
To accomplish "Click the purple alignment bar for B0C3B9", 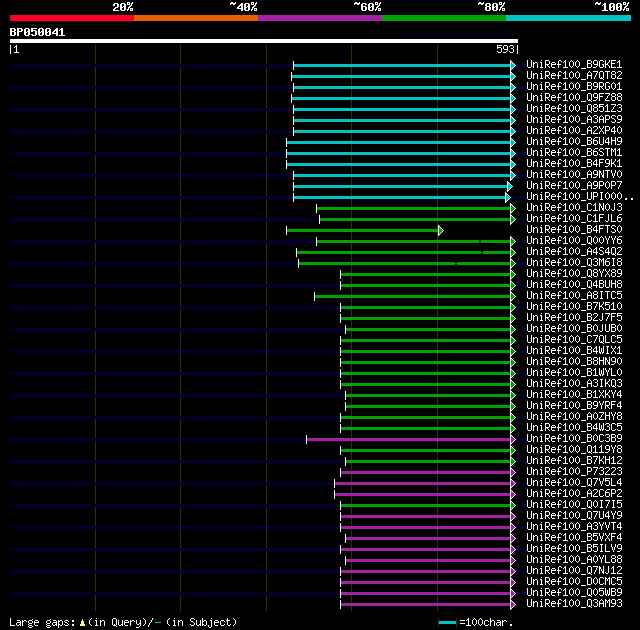I will (x=408, y=439).
